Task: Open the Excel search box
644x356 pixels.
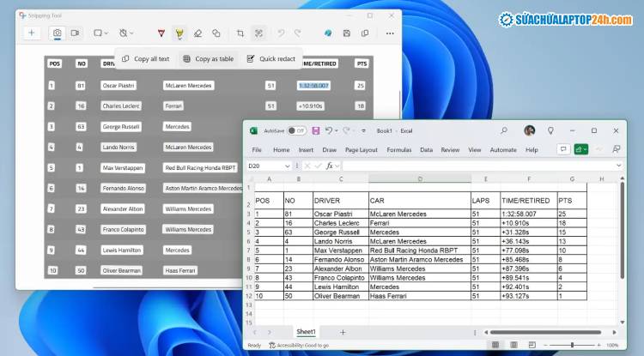Action: tap(503, 131)
